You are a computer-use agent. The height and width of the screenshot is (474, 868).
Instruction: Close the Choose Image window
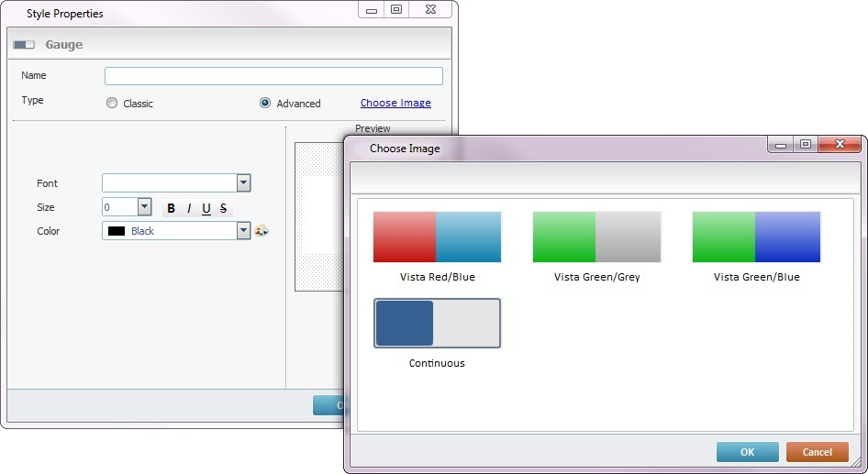pyautogui.click(x=840, y=144)
